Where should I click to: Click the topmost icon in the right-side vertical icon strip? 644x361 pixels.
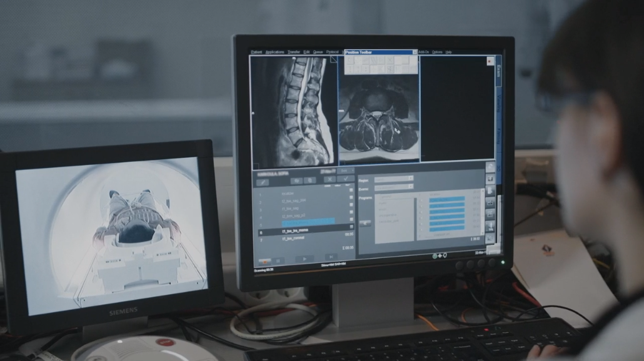point(490,167)
